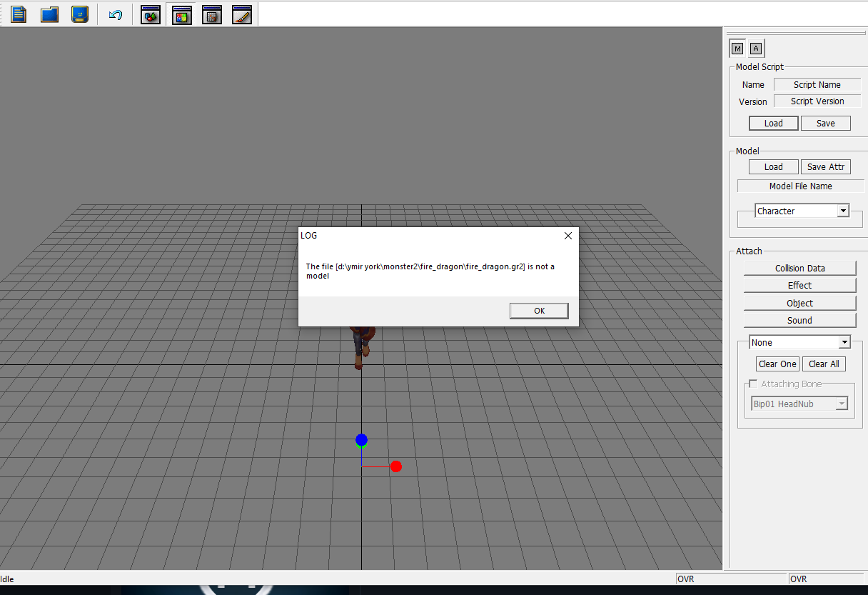Click the blue open folder icon
The width and height of the screenshot is (868, 595).
pos(49,14)
